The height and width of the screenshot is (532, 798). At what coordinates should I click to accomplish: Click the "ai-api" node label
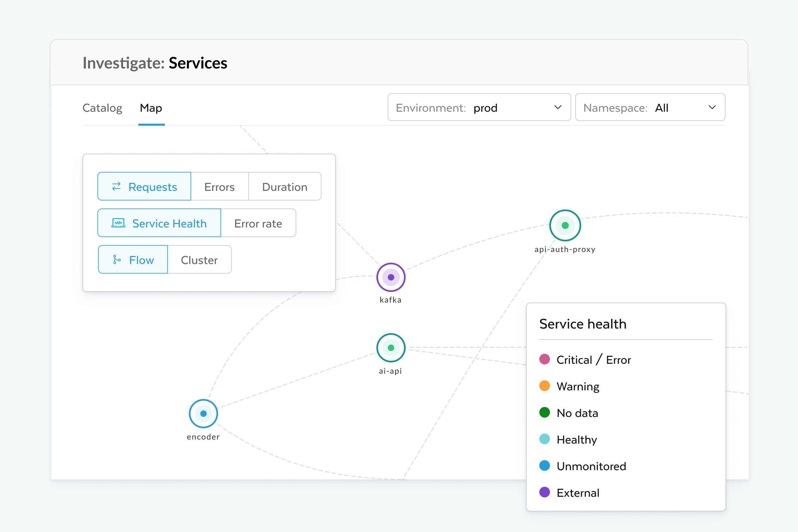[x=390, y=371]
